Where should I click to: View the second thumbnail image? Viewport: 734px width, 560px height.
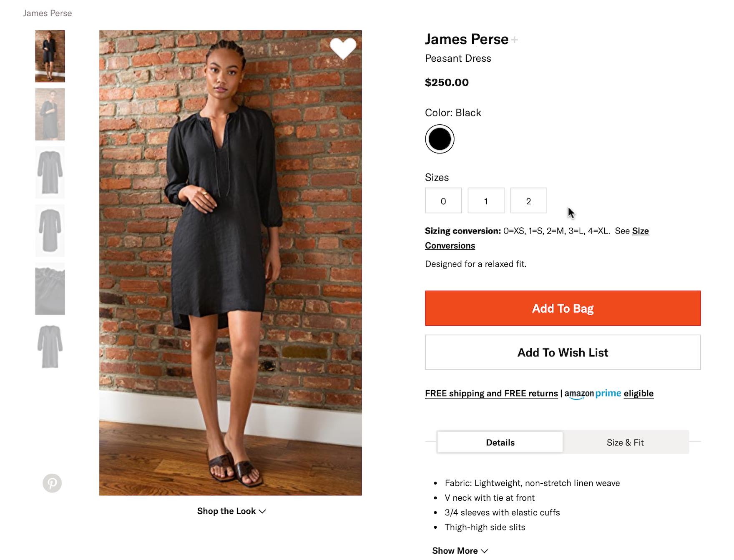click(50, 114)
